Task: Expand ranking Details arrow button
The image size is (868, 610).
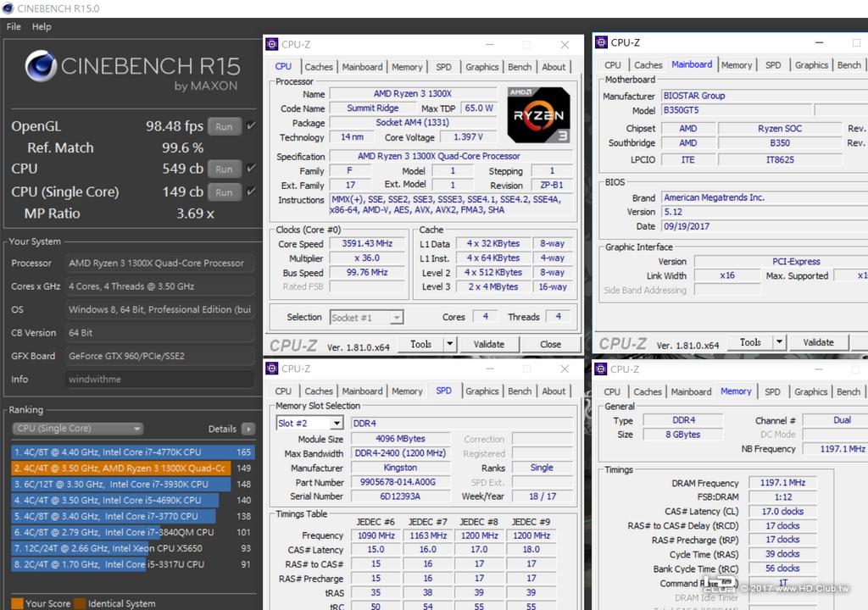Action: (x=248, y=429)
